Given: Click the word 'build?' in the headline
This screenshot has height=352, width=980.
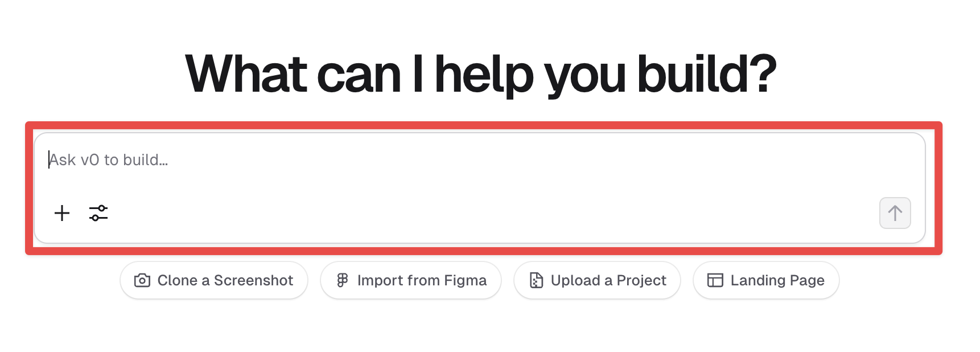Looking at the screenshot, I should [x=707, y=74].
